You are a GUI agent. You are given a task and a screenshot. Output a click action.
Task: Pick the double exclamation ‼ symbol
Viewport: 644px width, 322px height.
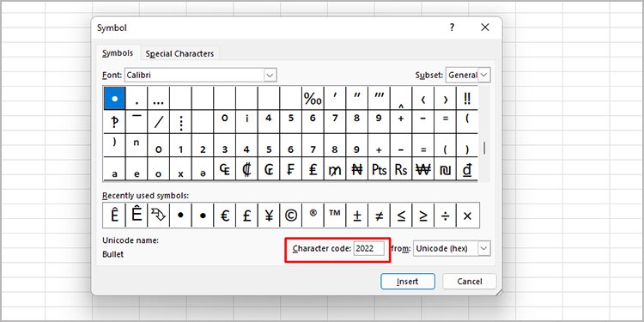467,98
